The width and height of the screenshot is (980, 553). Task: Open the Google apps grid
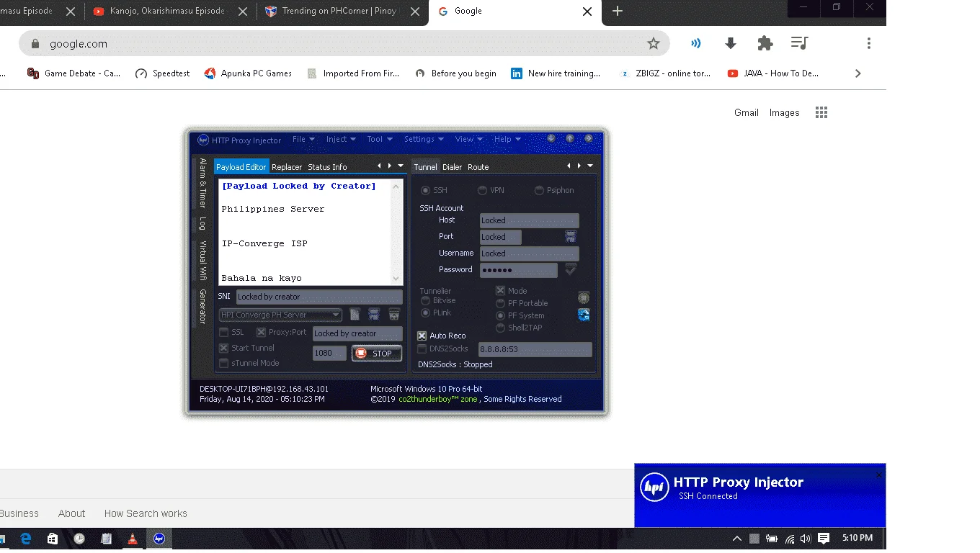click(821, 112)
